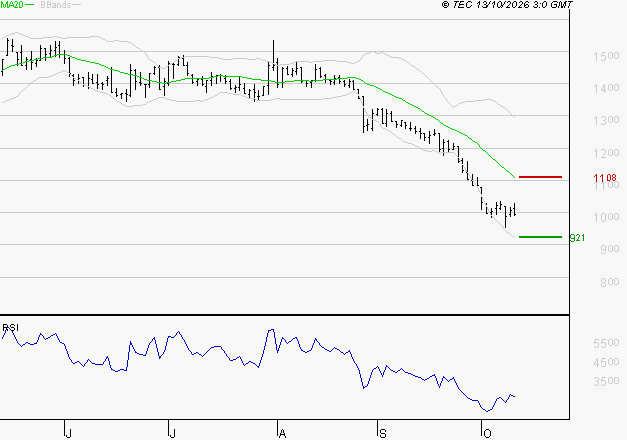Viewport: 627px width, 440px height.
Task: Click the first J month marker
Action: 68,434
